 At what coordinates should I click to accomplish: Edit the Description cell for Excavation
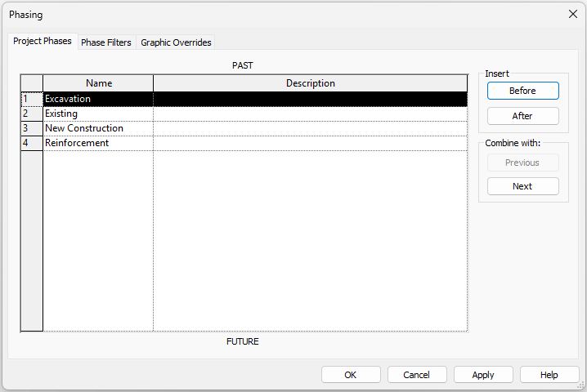click(x=311, y=99)
